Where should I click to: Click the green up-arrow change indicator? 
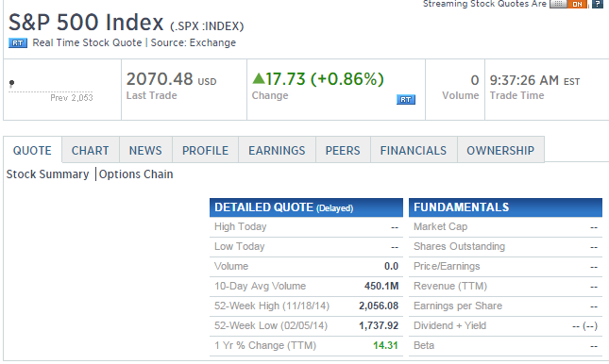259,79
